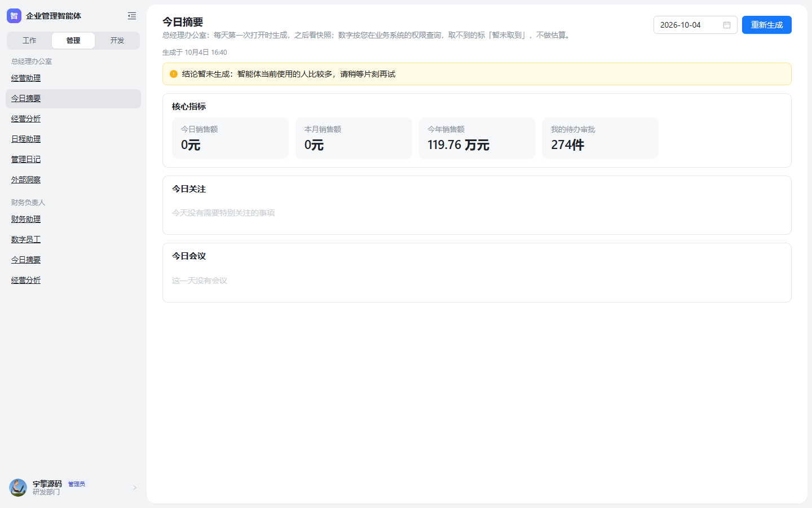
Task: Click the 宇擎源码 user avatar
Action: pyautogui.click(x=18, y=488)
